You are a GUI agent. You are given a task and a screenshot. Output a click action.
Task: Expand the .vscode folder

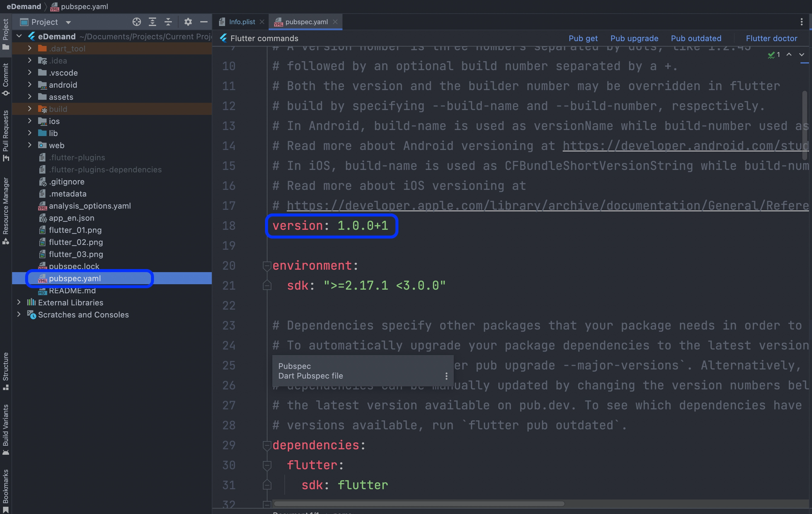30,73
